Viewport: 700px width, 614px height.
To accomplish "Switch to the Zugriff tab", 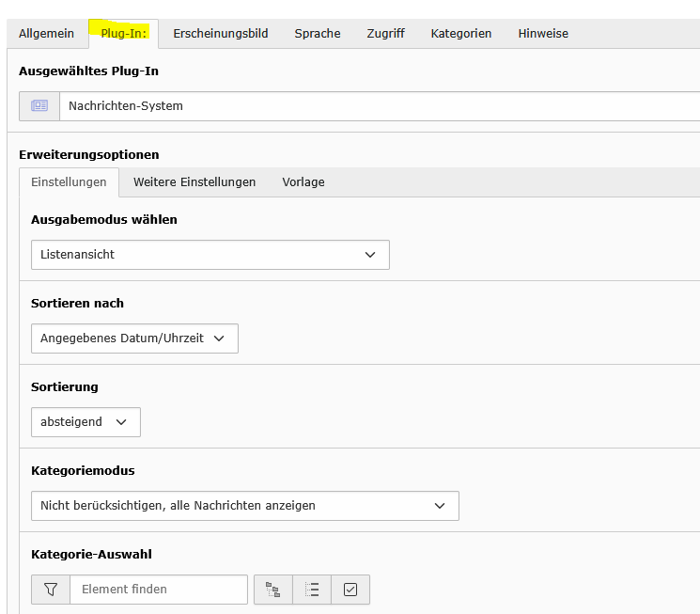I will [x=385, y=34].
